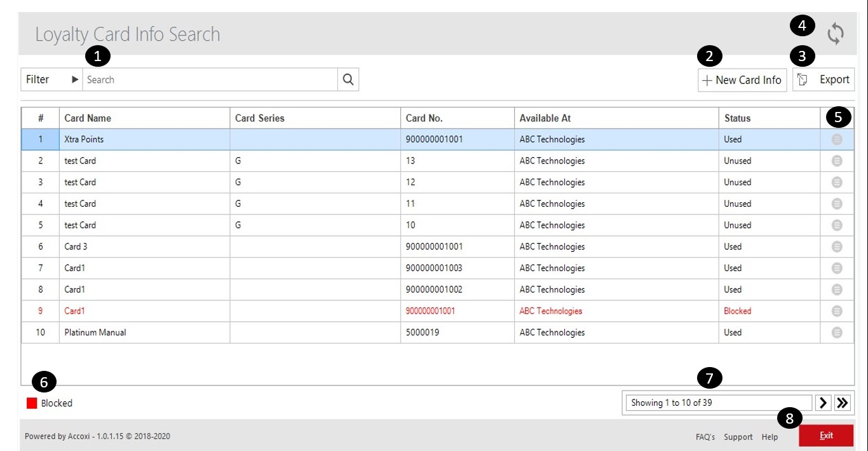Select the Platinum Manual cell
This screenshot has width=868, height=451.
145,333
